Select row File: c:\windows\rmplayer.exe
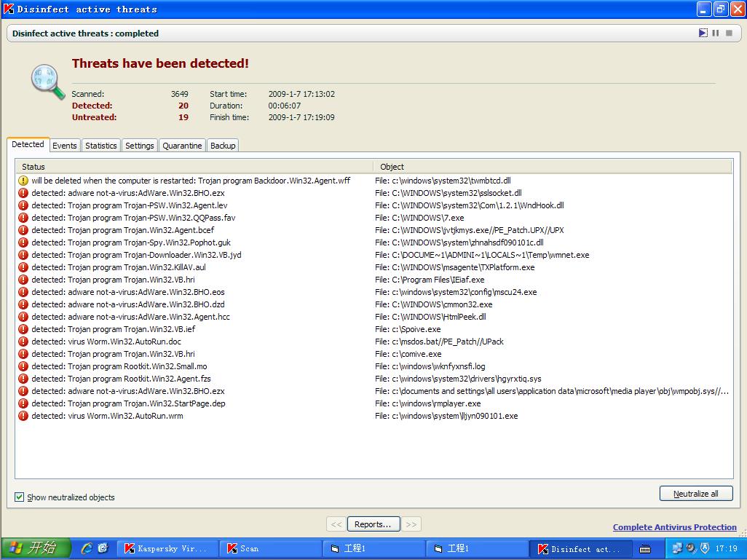747x560 pixels. pos(374,403)
